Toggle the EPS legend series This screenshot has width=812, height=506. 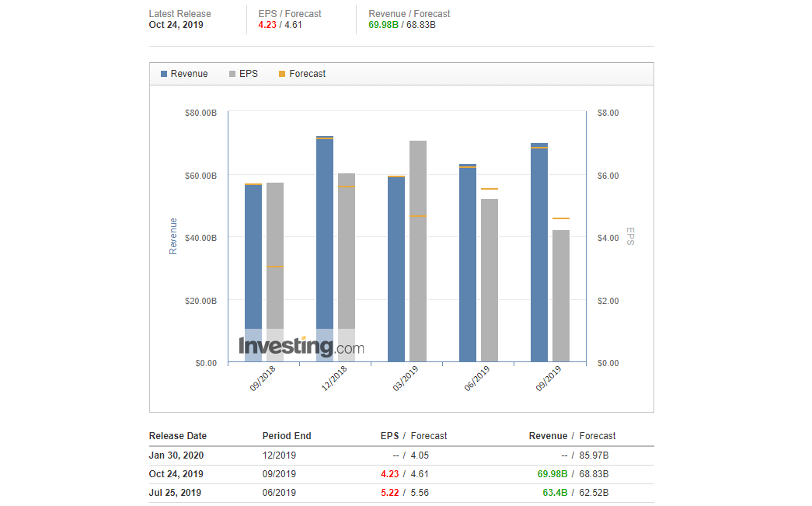248,74
